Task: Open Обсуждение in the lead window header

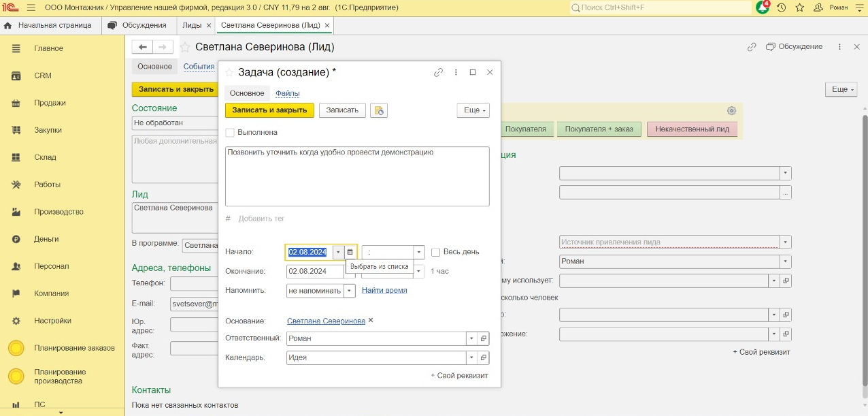Action: pos(794,47)
